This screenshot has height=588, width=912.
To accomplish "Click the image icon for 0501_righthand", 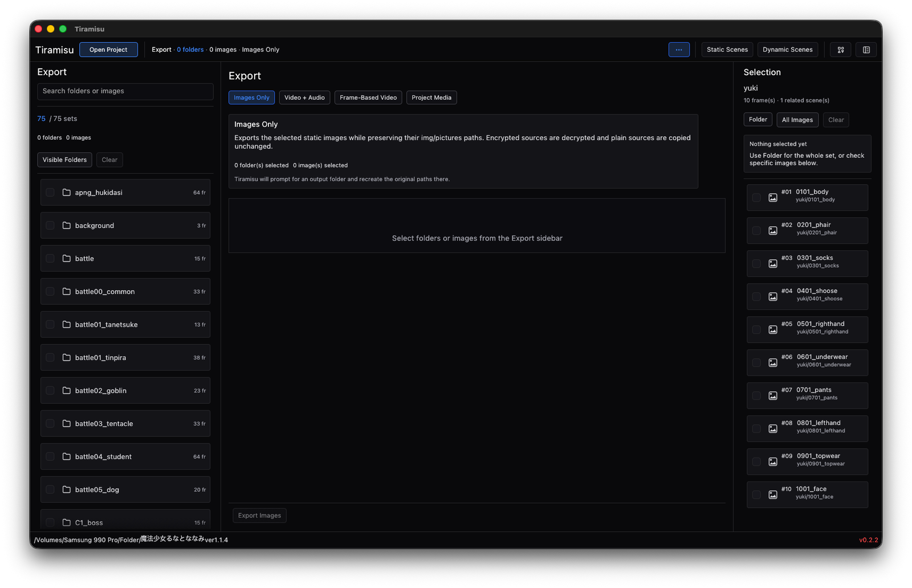I will pos(773,330).
